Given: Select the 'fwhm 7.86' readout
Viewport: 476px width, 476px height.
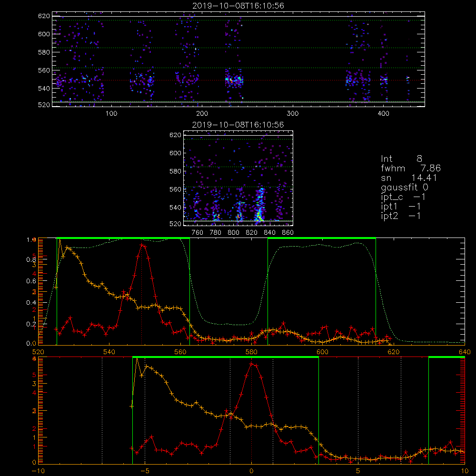Looking at the screenshot, I should point(411,168).
